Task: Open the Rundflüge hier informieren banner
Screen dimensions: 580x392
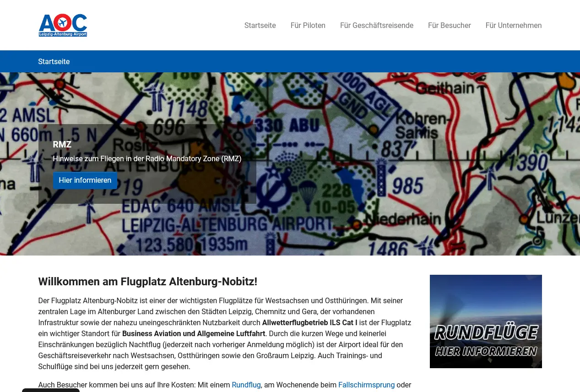Action: (486, 321)
